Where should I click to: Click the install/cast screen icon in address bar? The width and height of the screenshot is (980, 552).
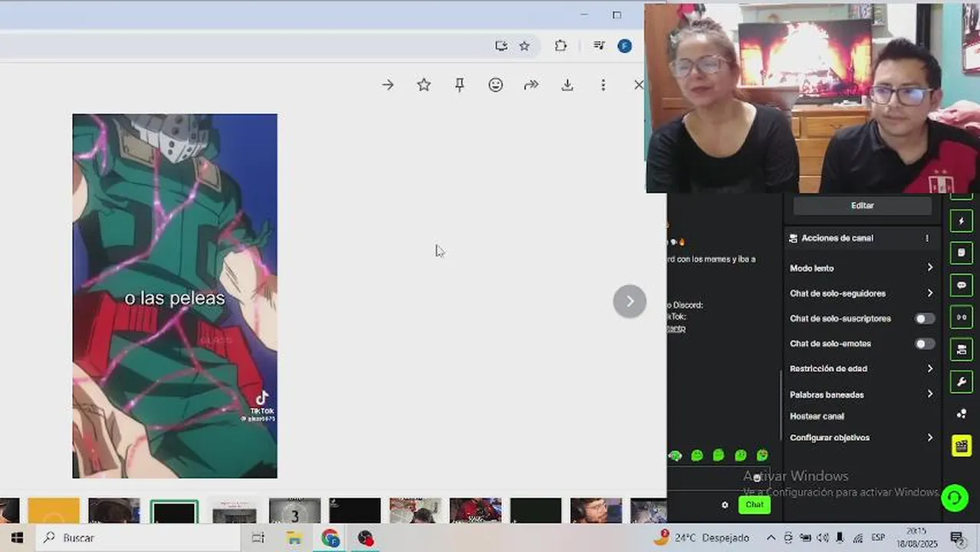tap(501, 46)
